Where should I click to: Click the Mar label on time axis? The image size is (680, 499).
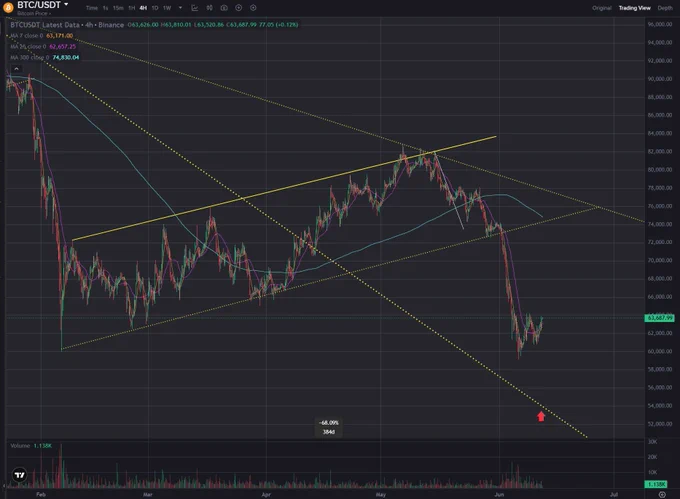(147, 494)
